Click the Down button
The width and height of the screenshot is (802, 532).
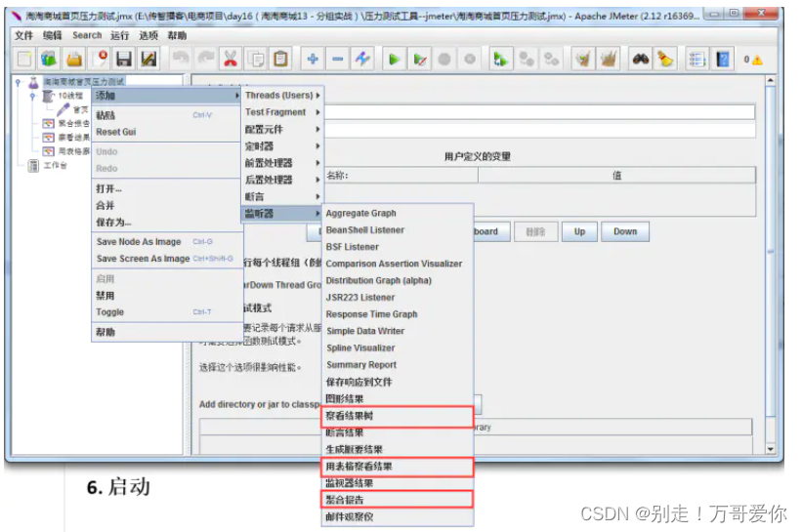[625, 231]
